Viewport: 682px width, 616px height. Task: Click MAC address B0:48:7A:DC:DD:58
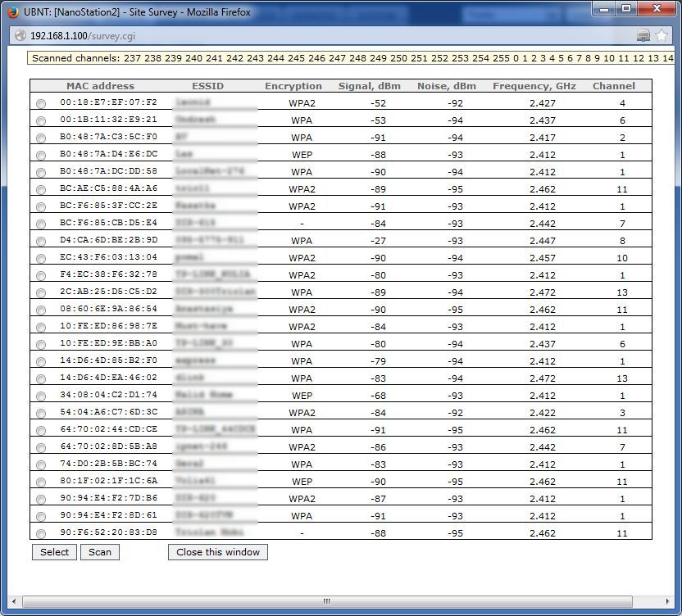pyautogui.click(x=109, y=171)
